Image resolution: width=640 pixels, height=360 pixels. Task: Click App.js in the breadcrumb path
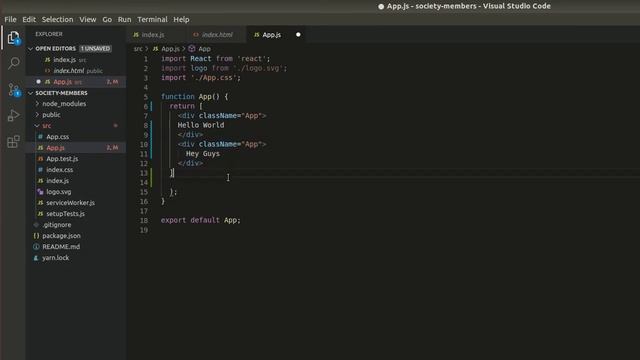(x=171, y=49)
